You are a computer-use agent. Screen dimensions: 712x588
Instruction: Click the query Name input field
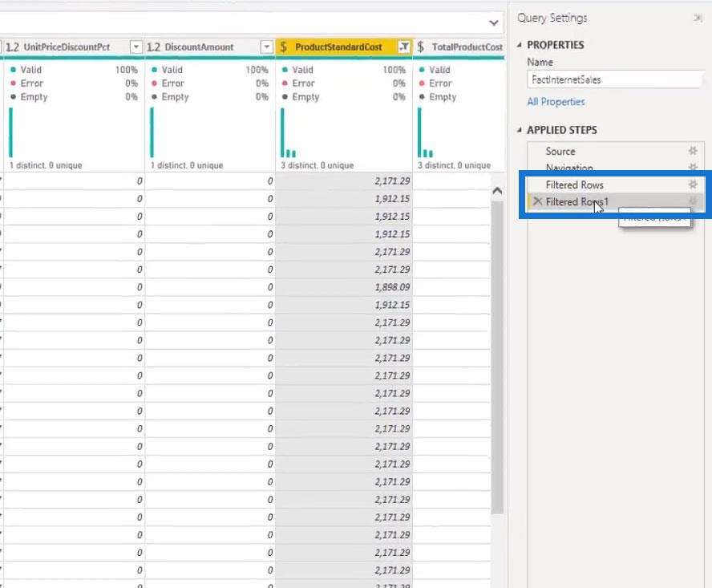[x=614, y=80]
